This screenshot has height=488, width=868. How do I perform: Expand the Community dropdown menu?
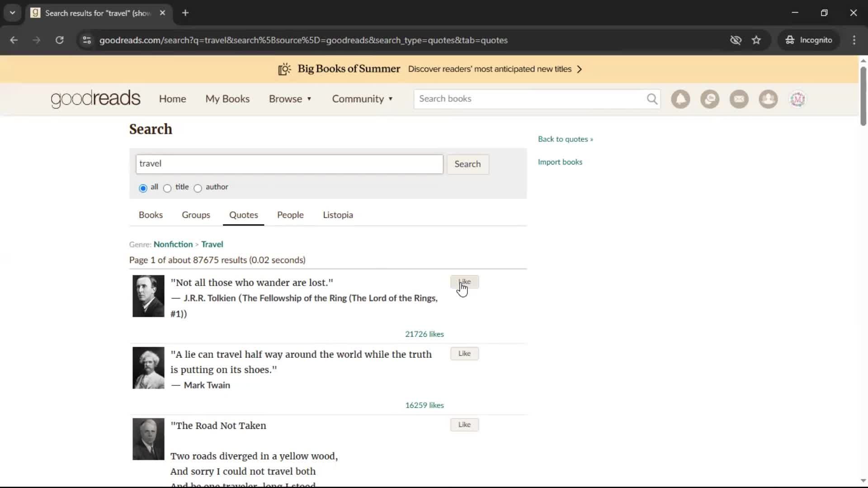point(362,99)
